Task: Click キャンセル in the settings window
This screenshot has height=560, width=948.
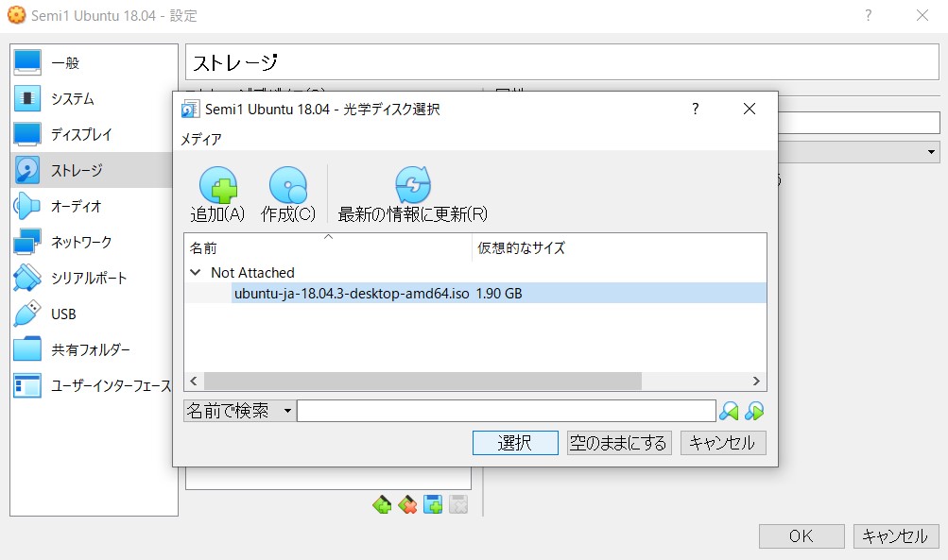Action: [896, 535]
